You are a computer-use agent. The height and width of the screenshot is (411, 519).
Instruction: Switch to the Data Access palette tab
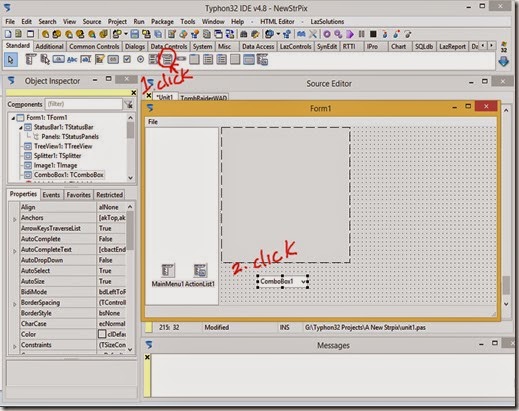click(x=258, y=47)
